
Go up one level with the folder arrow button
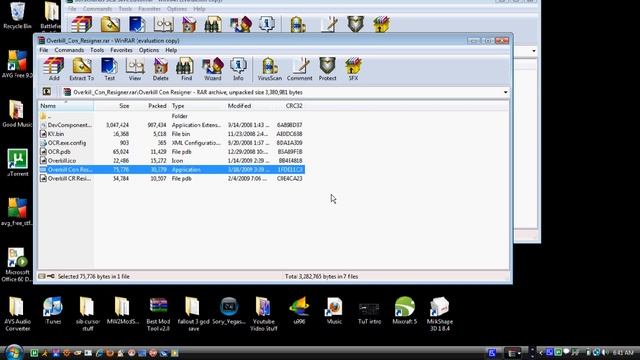click(x=47, y=92)
